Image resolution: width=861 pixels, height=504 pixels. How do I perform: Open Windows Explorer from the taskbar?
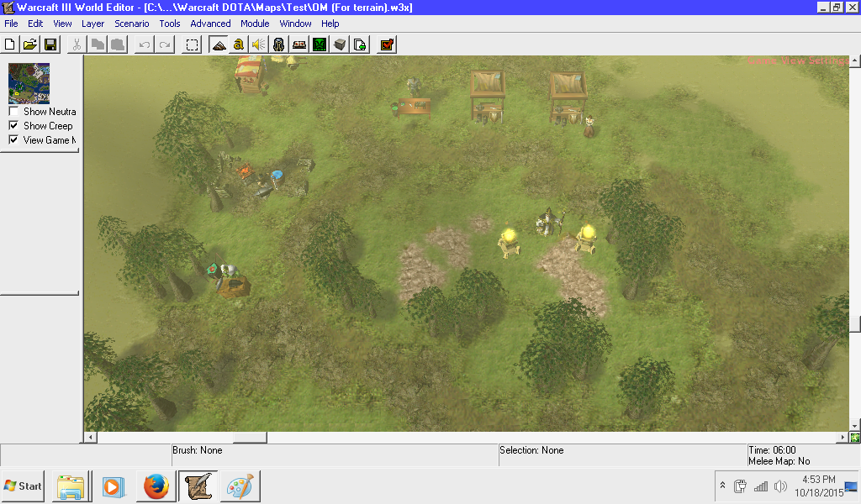pyautogui.click(x=71, y=486)
